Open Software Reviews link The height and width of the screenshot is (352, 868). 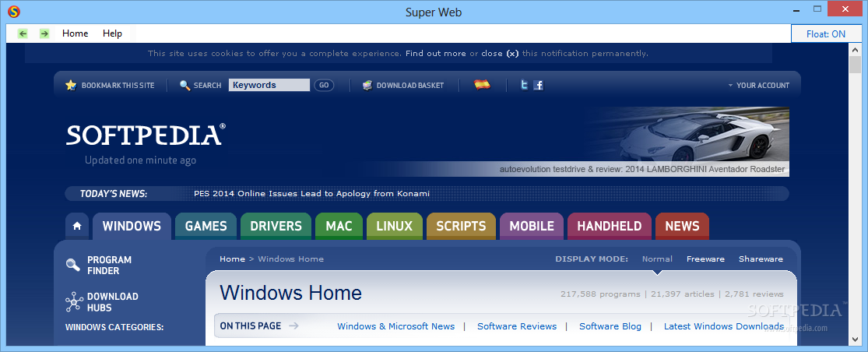(x=517, y=326)
